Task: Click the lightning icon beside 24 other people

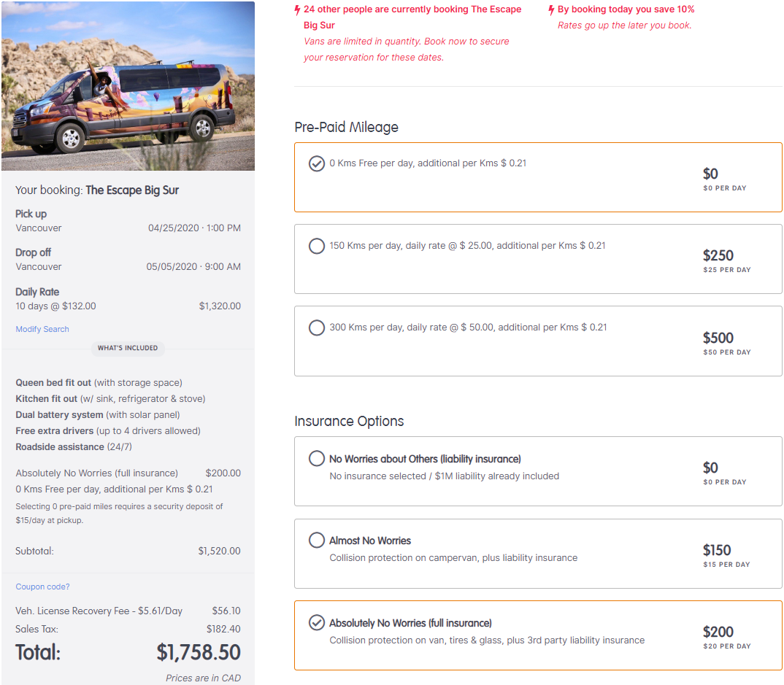Action: [297, 10]
